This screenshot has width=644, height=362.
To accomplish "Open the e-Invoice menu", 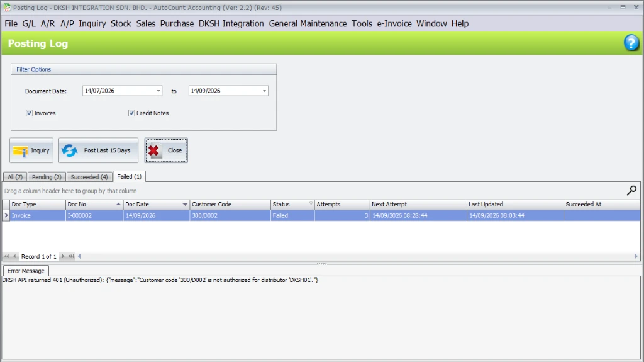I will 394,23.
